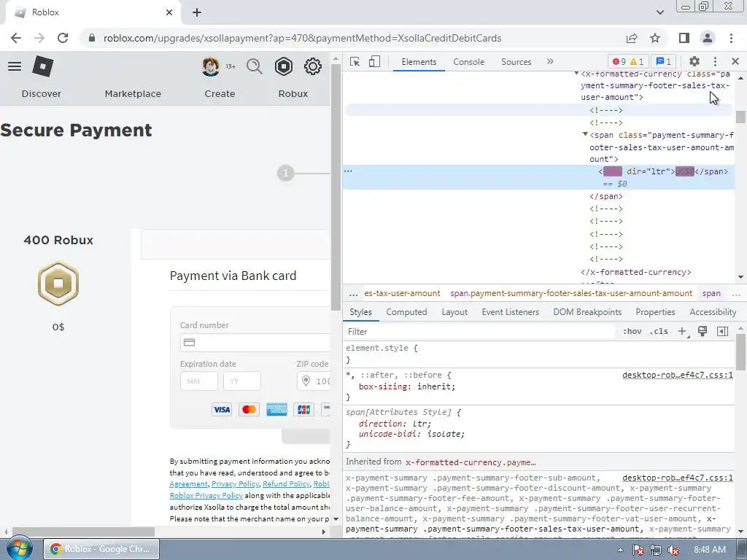Click the blue issues count badge
Image resolution: width=747 pixels, height=560 pixels.
(x=664, y=61)
